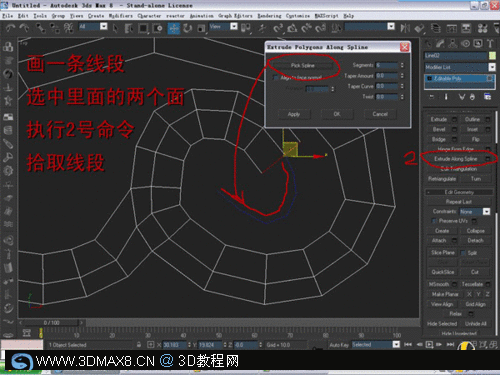Image resolution: width=500 pixels, height=375 pixels.
Task: Open the Material Editor icon
Action: [x=482, y=28]
